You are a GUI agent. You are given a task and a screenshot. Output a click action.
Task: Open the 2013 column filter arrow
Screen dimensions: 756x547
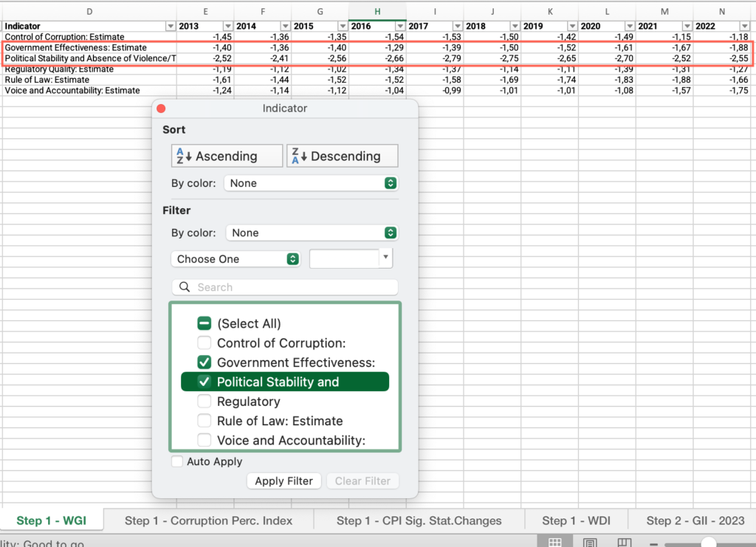[x=228, y=26]
